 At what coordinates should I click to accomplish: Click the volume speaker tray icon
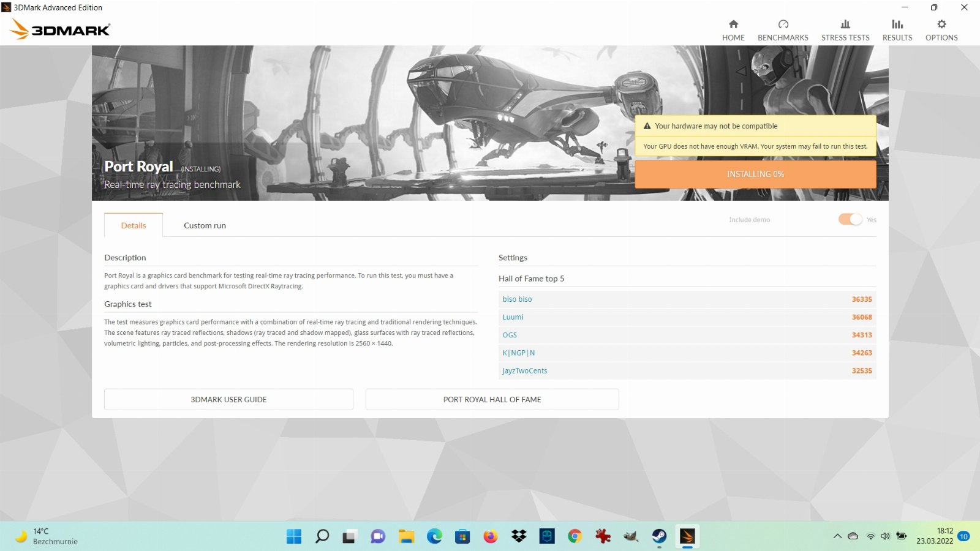pyautogui.click(x=885, y=536)
